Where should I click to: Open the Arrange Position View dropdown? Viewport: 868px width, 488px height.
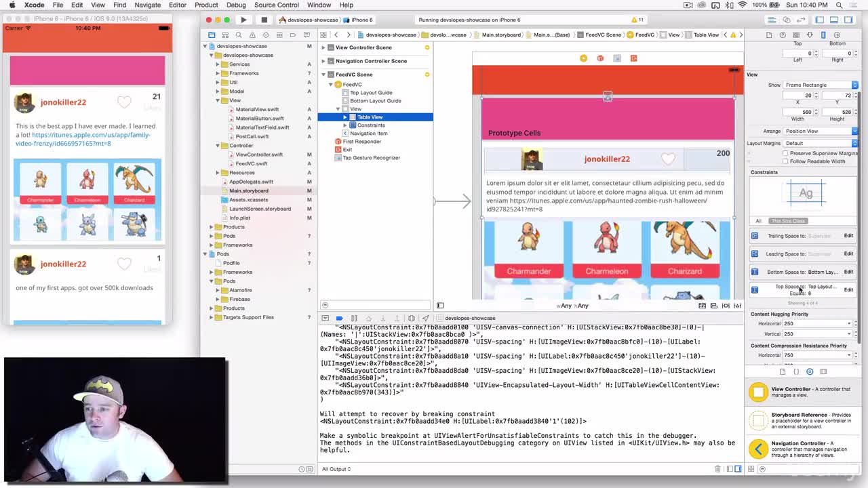click(821, 131)
